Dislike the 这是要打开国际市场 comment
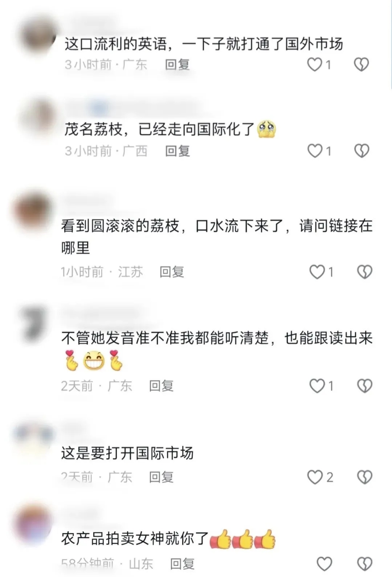Image resolution: width=392 pixels, height=577 pixels. 364,477
